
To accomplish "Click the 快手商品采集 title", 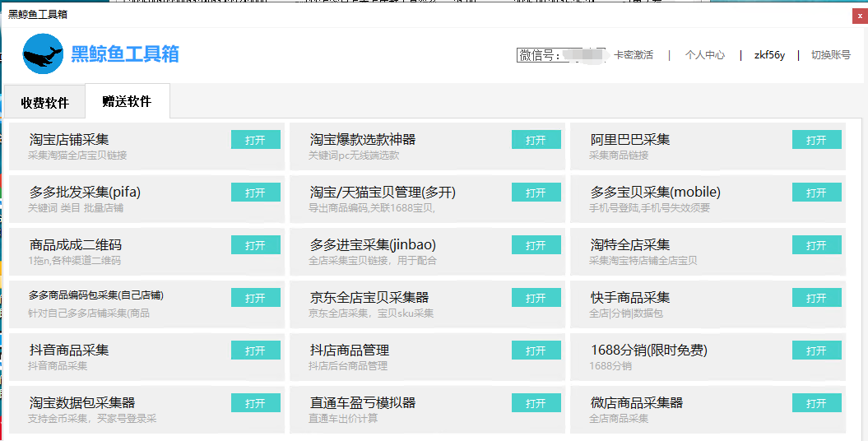I will (630, 297).
